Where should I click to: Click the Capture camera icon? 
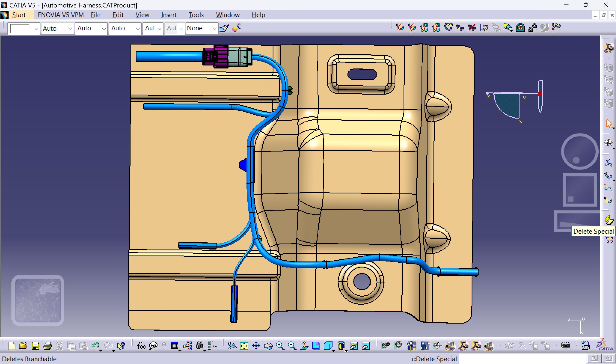click(566, 346)
